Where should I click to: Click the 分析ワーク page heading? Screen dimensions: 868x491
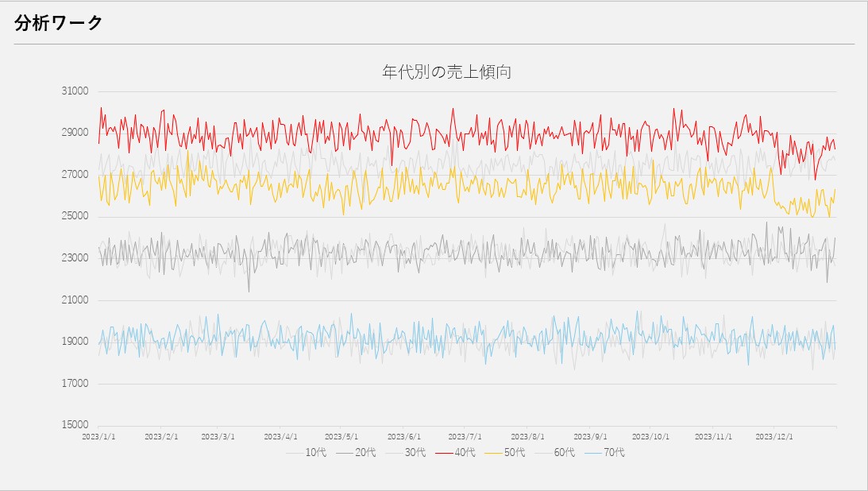click(59, 23)
